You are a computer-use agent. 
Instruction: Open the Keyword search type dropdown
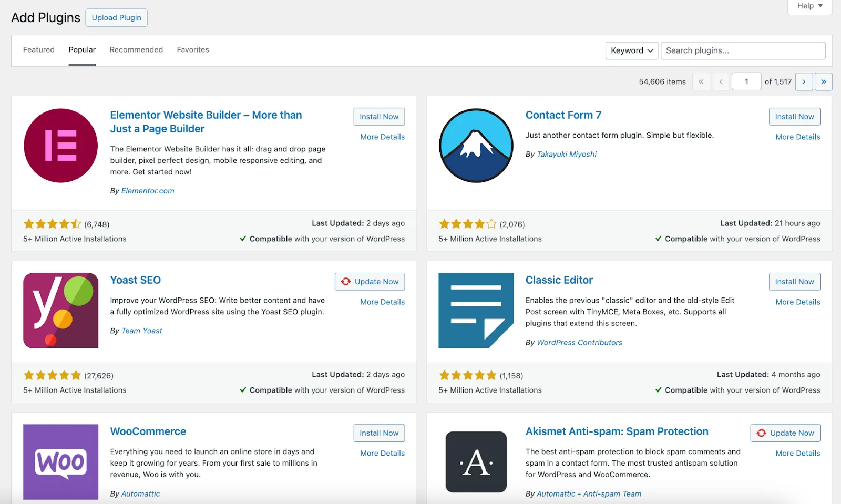click(632, 50)
